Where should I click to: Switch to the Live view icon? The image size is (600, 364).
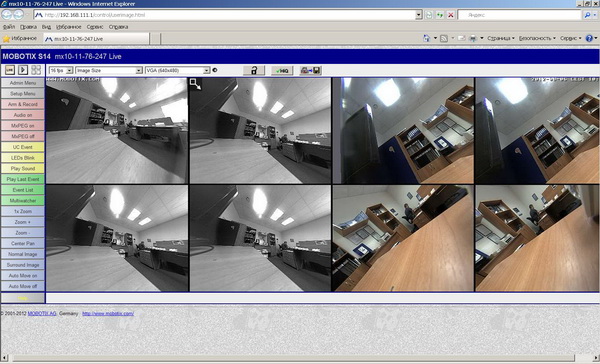(10, 70)
